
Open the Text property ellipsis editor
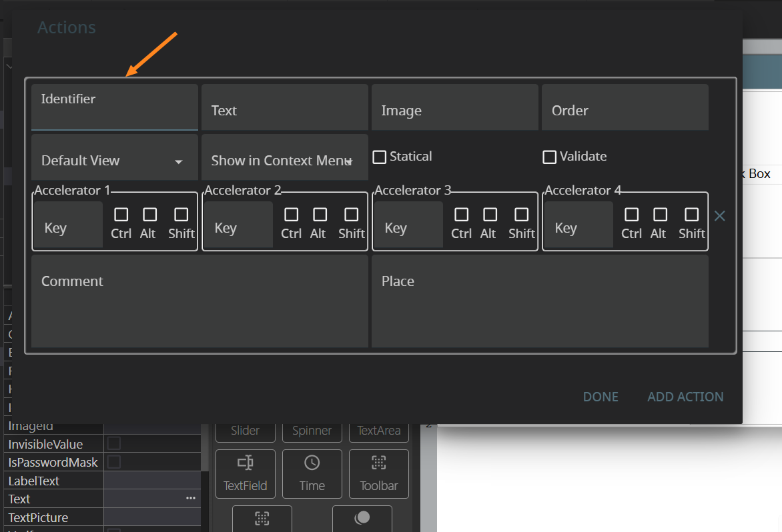click(191, 499)
